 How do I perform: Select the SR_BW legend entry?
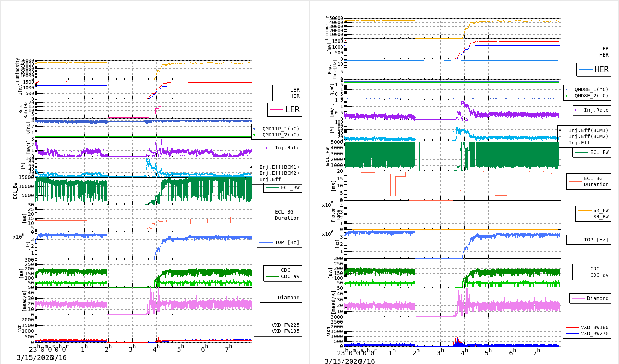[593, 217]
